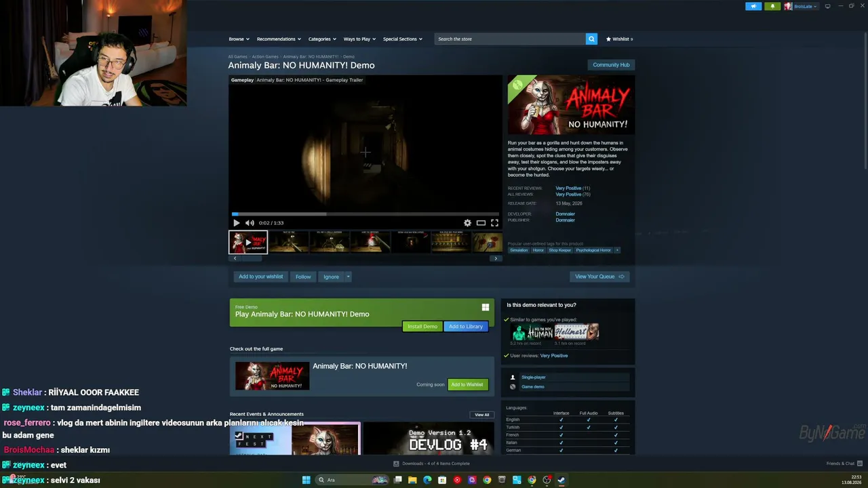This screenshot has height=488, width=868.
Task: View all recent events and announcements
Action: (481, 415)
